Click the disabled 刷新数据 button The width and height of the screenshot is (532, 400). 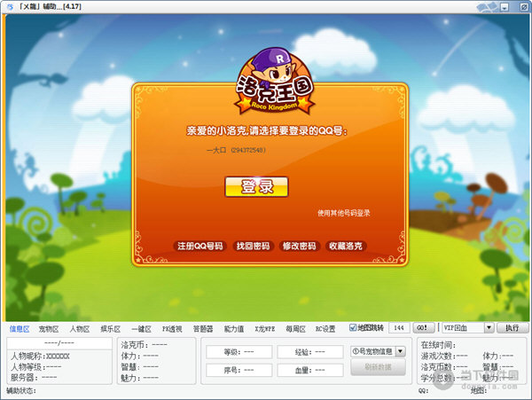coord(378,367)
